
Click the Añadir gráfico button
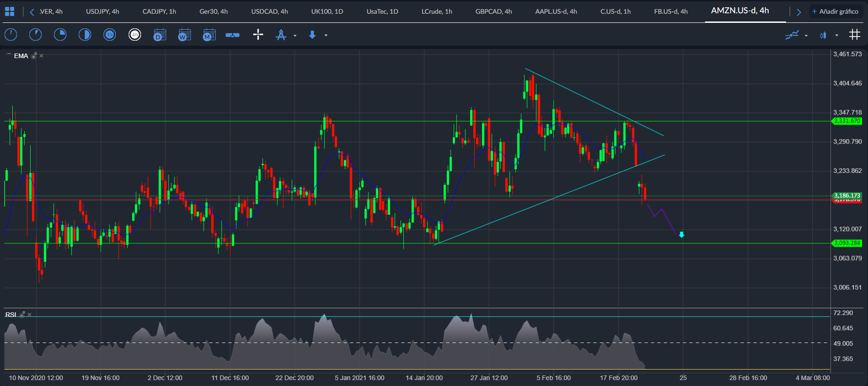click(x=835, y=11)
